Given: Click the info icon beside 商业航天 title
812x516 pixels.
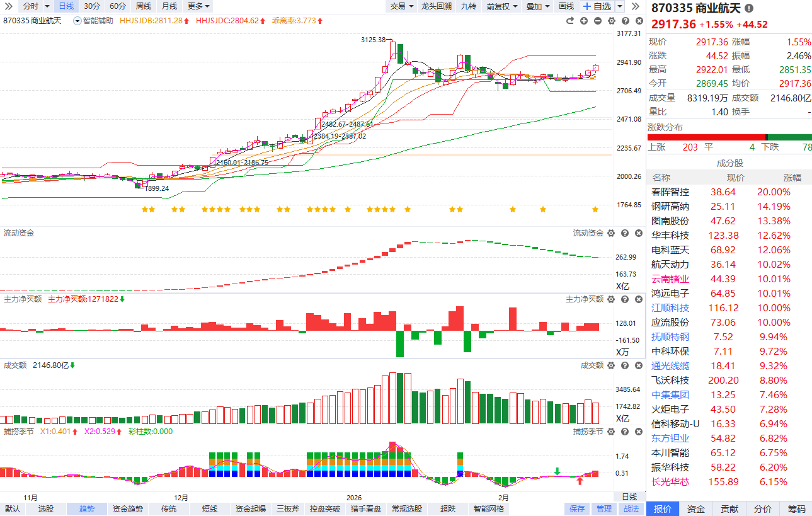Looking at the screenshot, I should [x=748, y=8].
